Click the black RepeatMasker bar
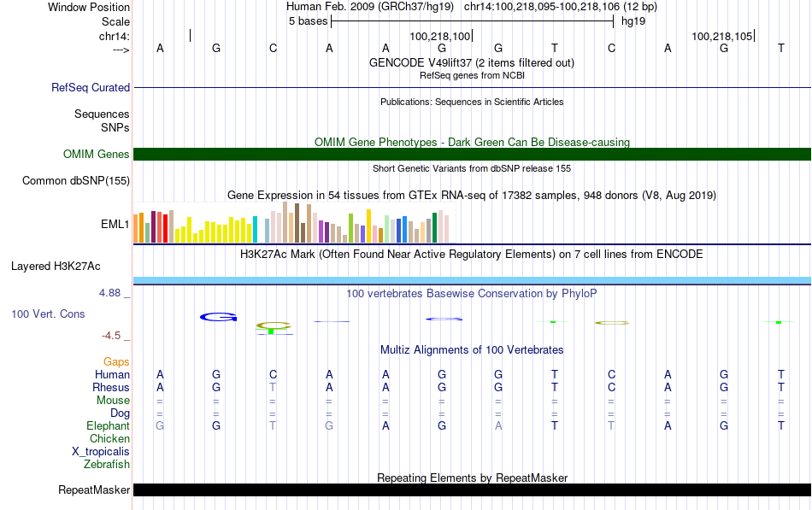812x510 pixels. tap(472, 489)
